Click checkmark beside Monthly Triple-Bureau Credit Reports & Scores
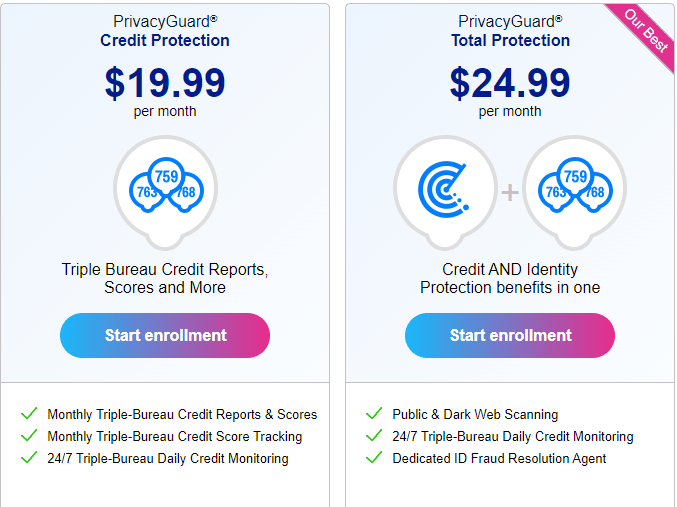This screenshot has width=677, height=507. point(29,414)
